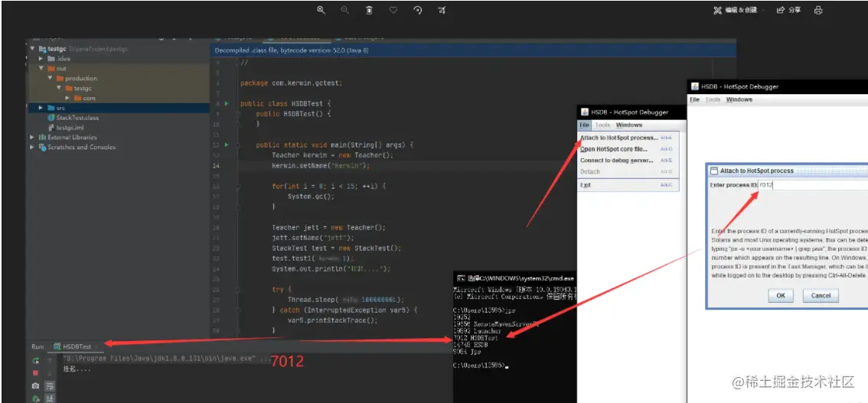868x403 pixels.
Task: Choose Exit in HSDB File menu
Action: [x=626, y=185]
